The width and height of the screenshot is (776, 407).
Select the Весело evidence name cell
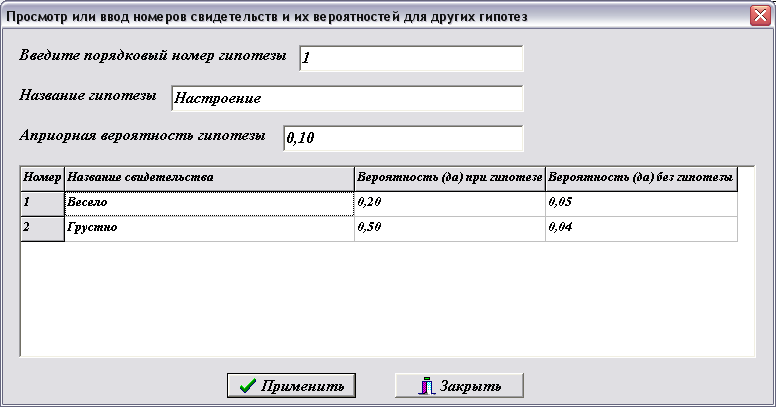click(209, 204)
